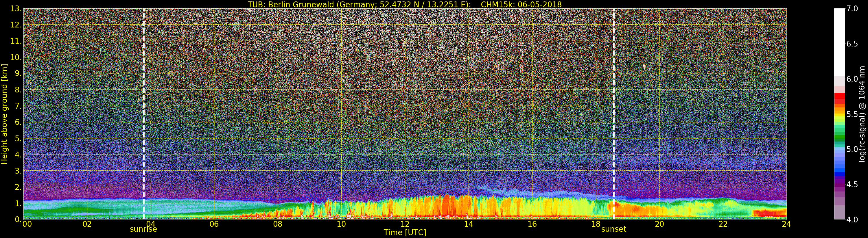Click the '14' time axis tick label
The height and width of the screenshot is (238, 868).
[468, 224]
